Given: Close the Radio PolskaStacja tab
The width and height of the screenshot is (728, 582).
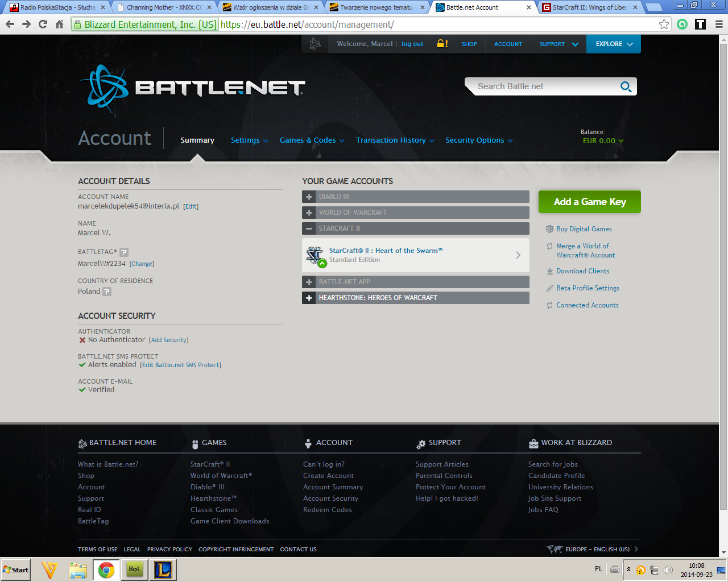Looking at the screenshot, I should pos(103,7).
